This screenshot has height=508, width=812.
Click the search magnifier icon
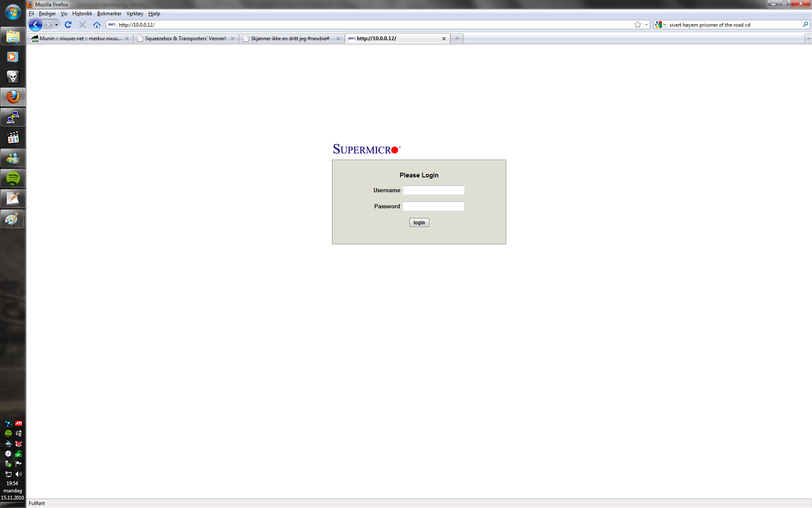click(x=805, y=25)
